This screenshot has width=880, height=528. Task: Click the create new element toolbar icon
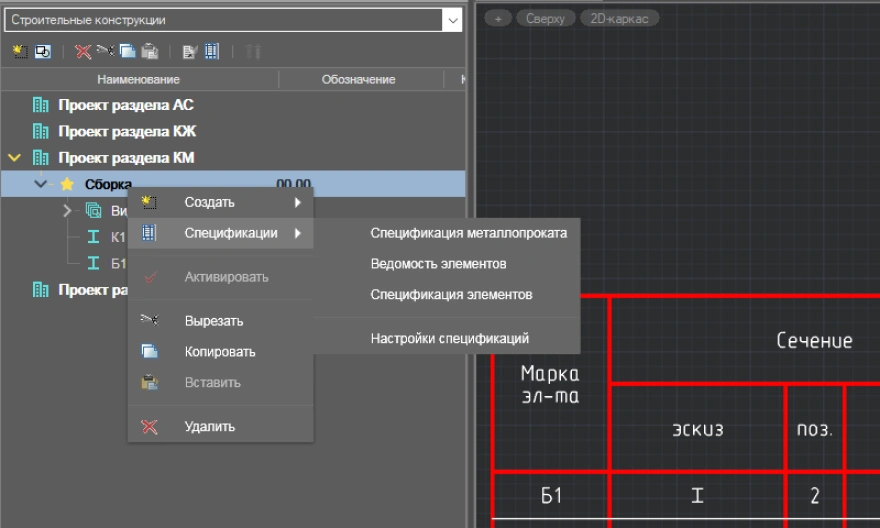[19, 51]
